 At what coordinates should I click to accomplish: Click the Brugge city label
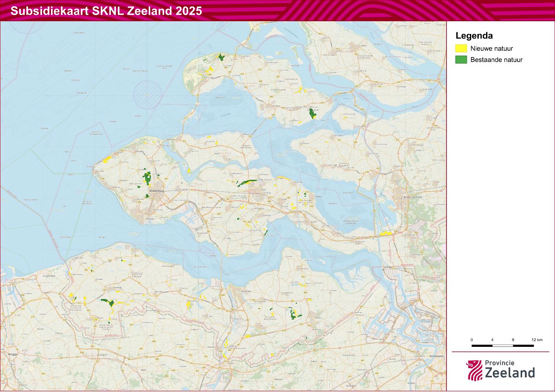[x=13, y=354]
